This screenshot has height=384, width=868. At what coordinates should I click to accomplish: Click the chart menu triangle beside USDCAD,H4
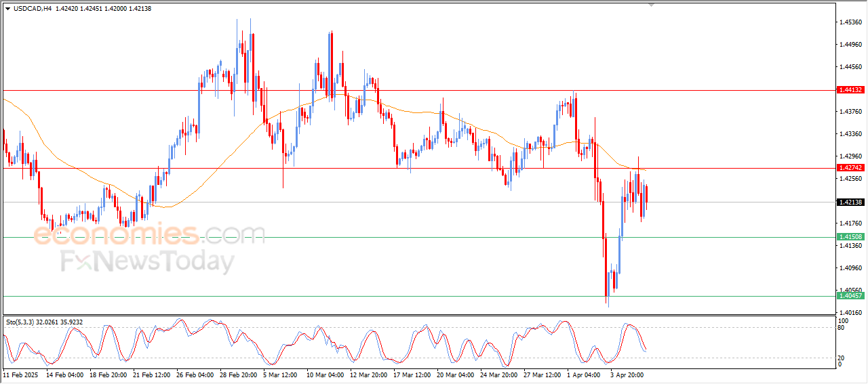coord(8,9)
